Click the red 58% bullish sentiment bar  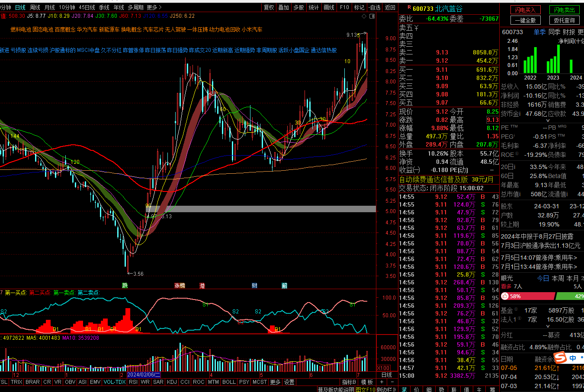(527, 296)
